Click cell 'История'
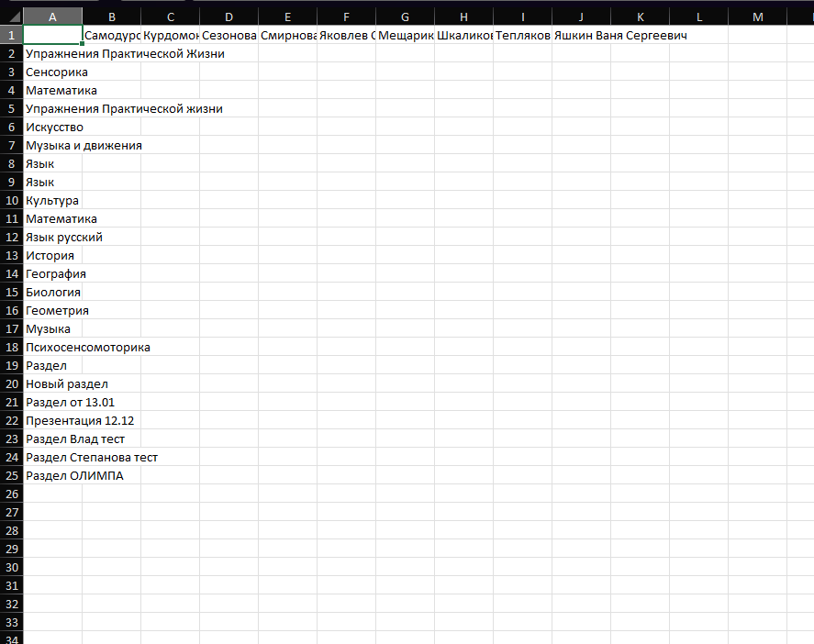Image resolution: width=814 pixels, height=644 pixels. tap(50, 255)
